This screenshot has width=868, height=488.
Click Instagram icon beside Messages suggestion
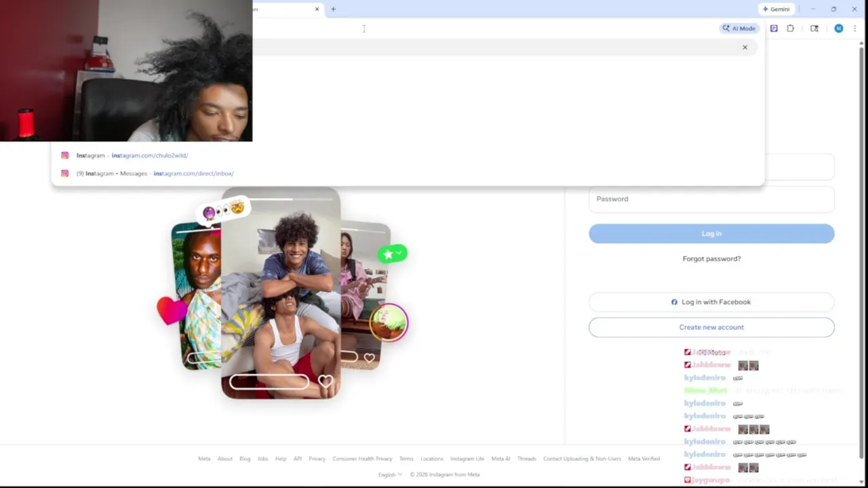[x=65, y=174]
